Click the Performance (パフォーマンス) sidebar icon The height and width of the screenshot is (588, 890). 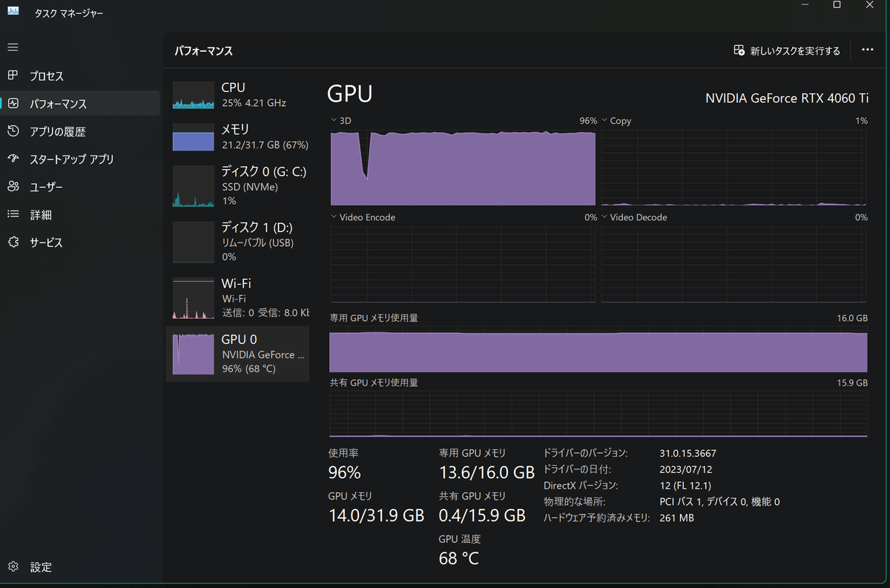coord(13,104)
